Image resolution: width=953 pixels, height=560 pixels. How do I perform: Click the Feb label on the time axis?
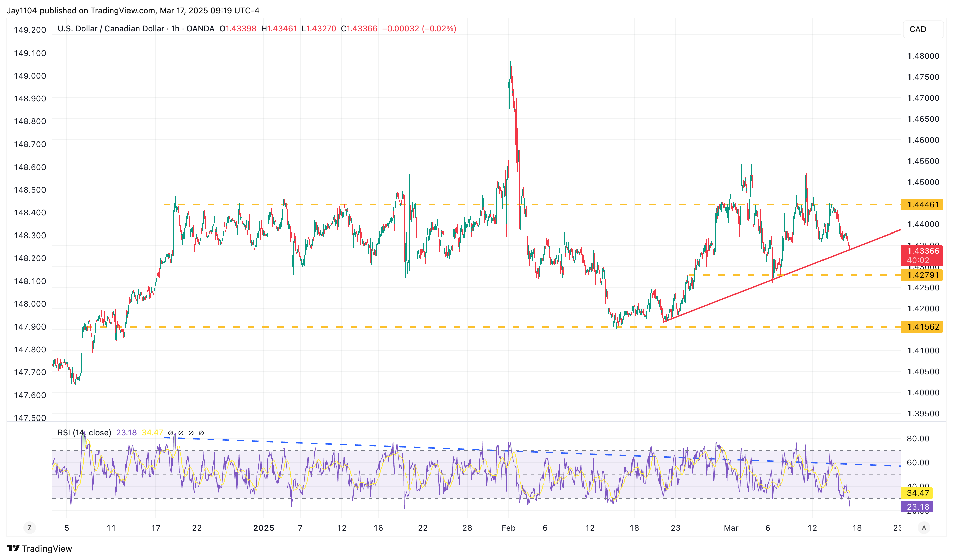[x=508, y=528]
